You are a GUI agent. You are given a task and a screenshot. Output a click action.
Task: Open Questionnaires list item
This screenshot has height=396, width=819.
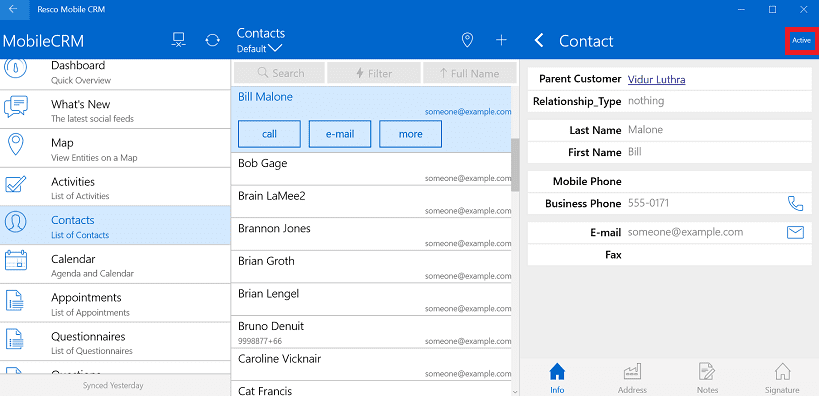coord(115,342)
